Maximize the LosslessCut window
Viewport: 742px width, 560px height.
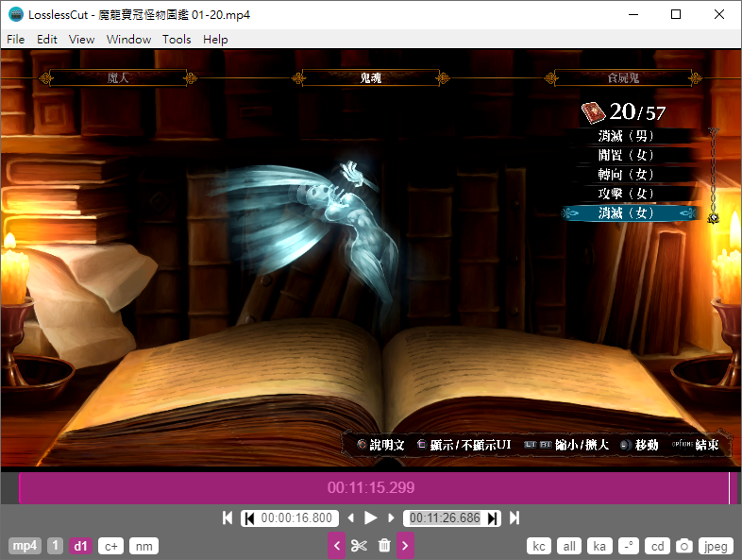coord(676,14)
